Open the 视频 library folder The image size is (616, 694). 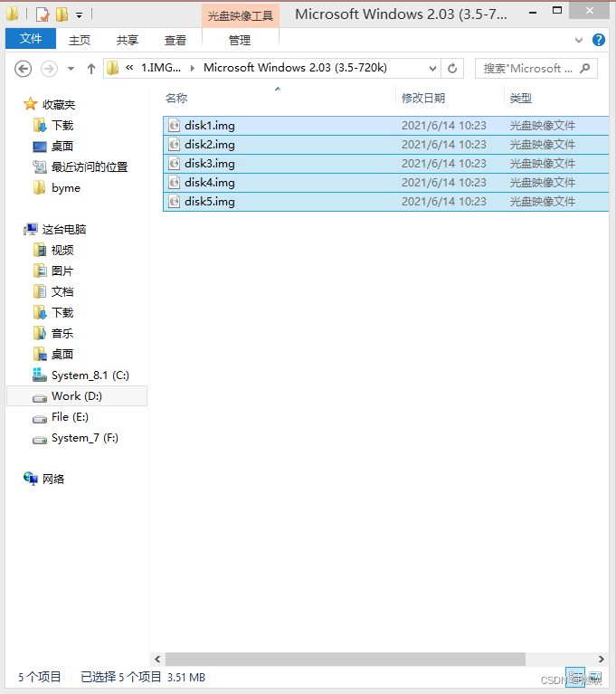coord(62,251)
